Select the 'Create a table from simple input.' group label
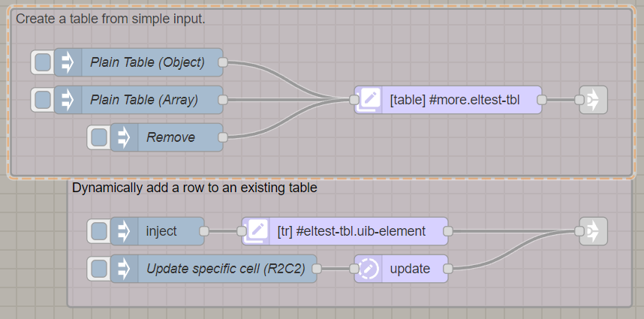The height and width of the screenshot is (319, 644). click(x=110, y=19)
